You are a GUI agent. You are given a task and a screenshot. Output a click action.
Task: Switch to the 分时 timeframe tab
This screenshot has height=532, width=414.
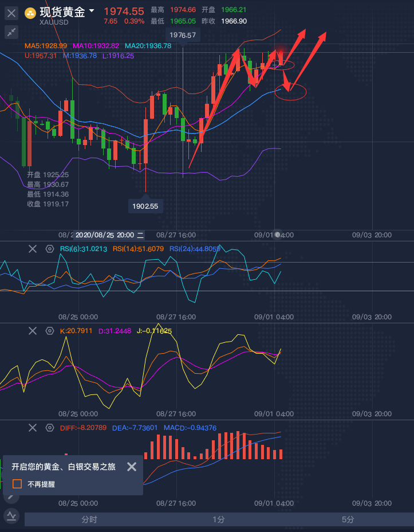point(89,519)
